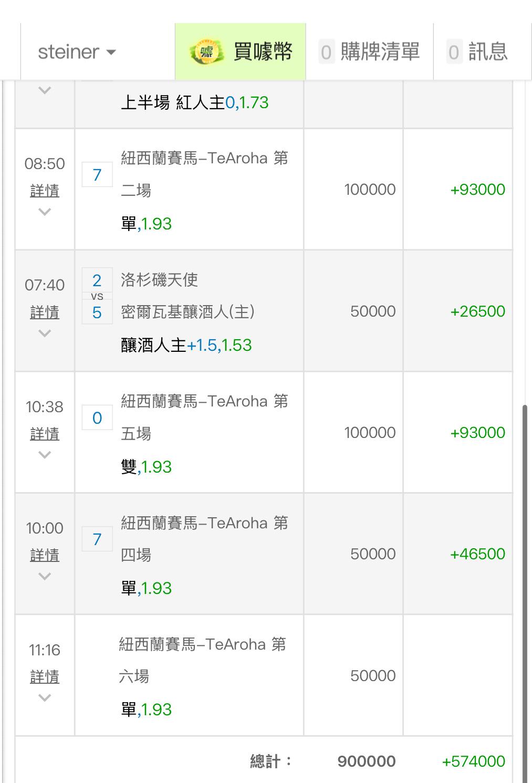
Task: Open the steiner account dropdown
Action: [x=77, y=52]
